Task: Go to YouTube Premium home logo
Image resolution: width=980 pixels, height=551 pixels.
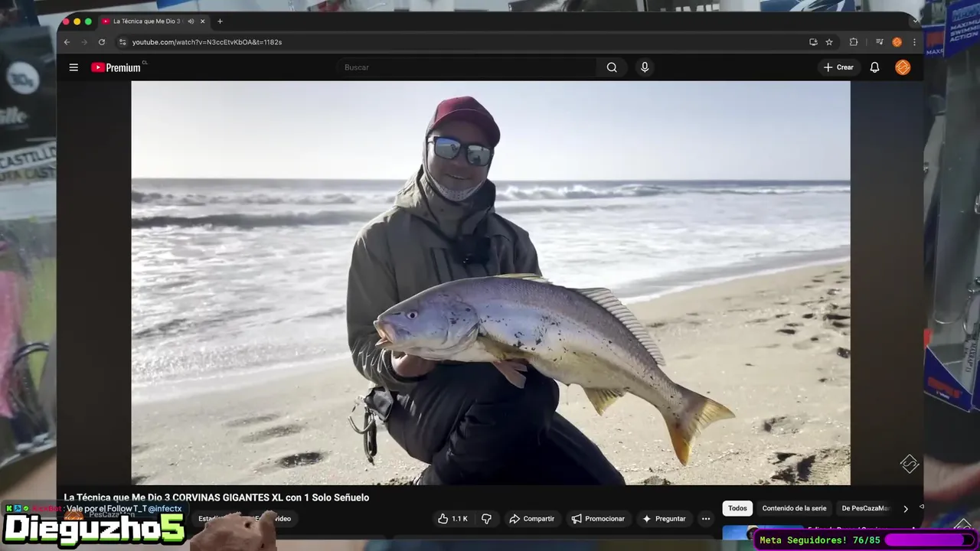Action: 116,67
